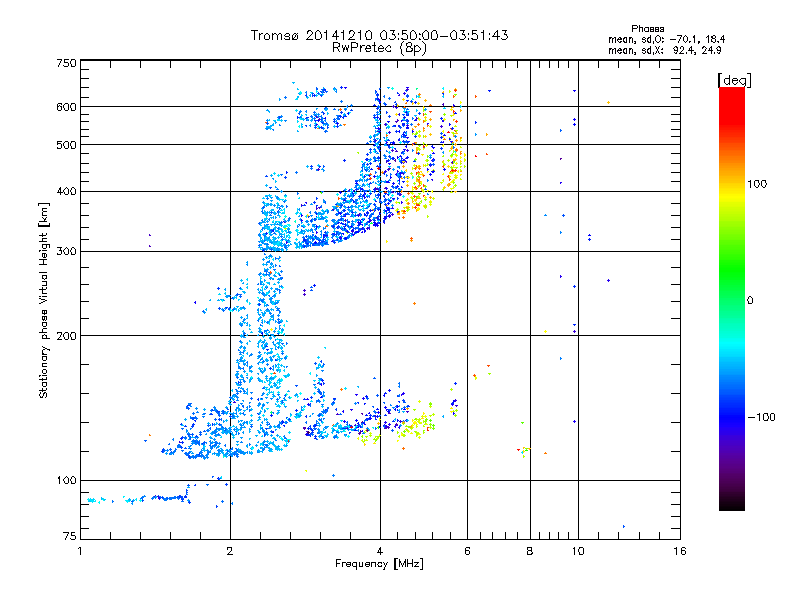The image size is (800, 600).
Task: Select the 'RwPretec (8p)' subtitle text
Action: (x=379, y=48)
